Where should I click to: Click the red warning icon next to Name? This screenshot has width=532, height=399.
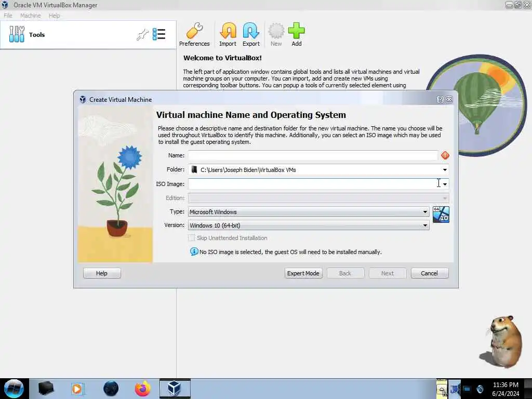point(445,155)
